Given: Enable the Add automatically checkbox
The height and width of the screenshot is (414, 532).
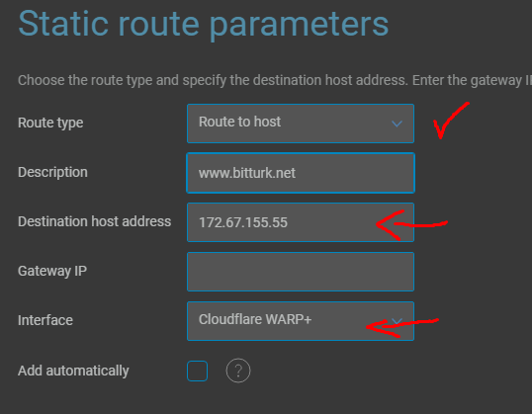Looking at the screenshot, I should click(x=197, y=371).
